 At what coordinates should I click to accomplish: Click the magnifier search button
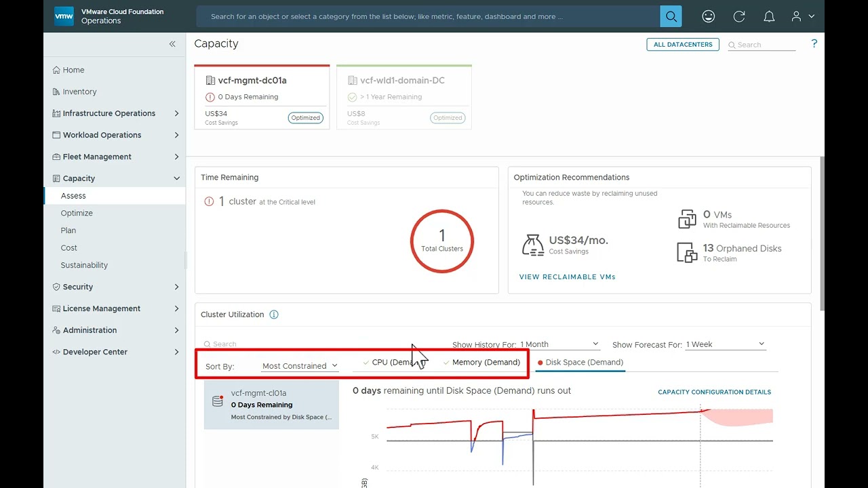[671, 16]
